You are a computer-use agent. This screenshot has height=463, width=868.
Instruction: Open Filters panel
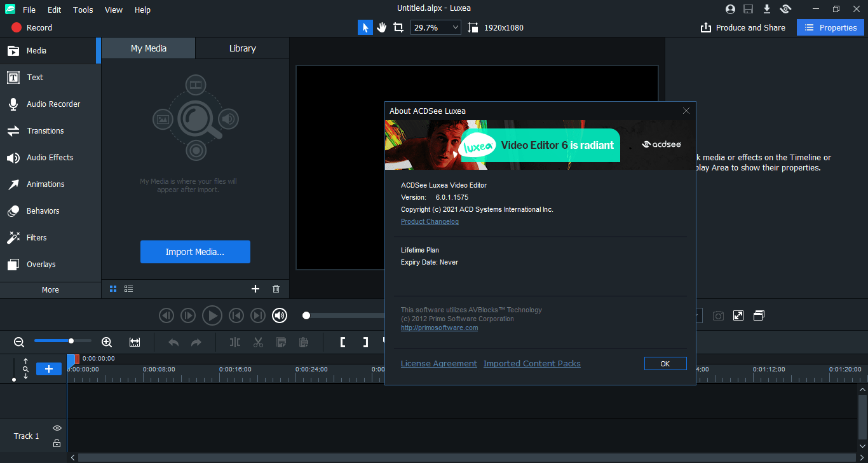coord(50,238)
